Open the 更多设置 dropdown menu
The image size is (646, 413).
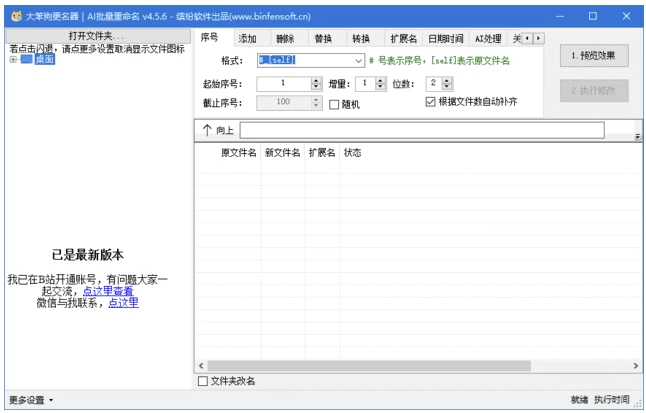point(30,400)
